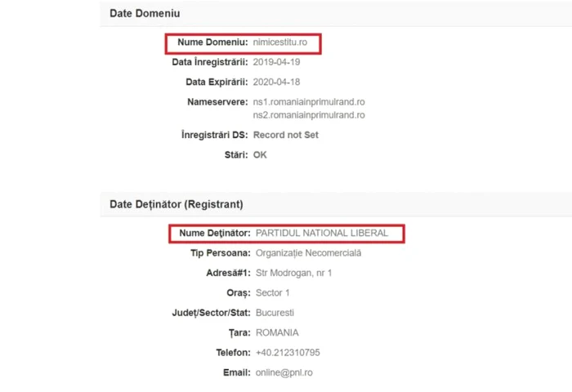Click registrant name PARTIDUL NATIONAL LIBERAL
This screenshot has height=392, width=572.
click(x=322, y=234)
